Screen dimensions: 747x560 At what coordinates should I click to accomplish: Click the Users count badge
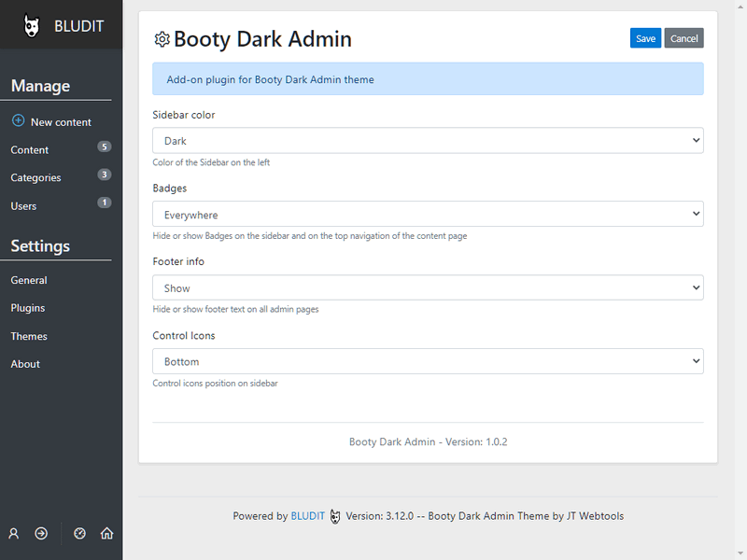[104, 203]
